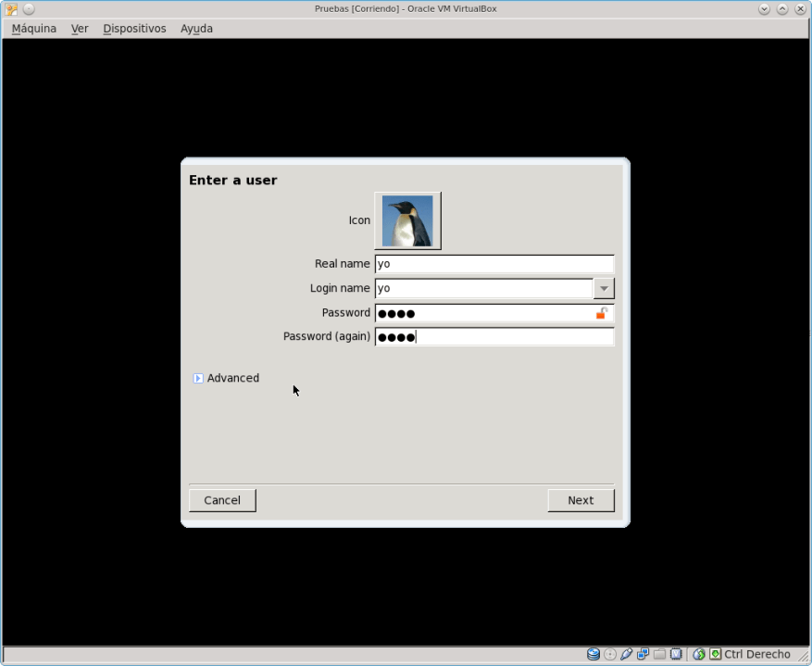Click the network adapter status icon
Image resolution: width=812 pixels, height=666 pixels.
pyautogui.click(x=643, y=654)
